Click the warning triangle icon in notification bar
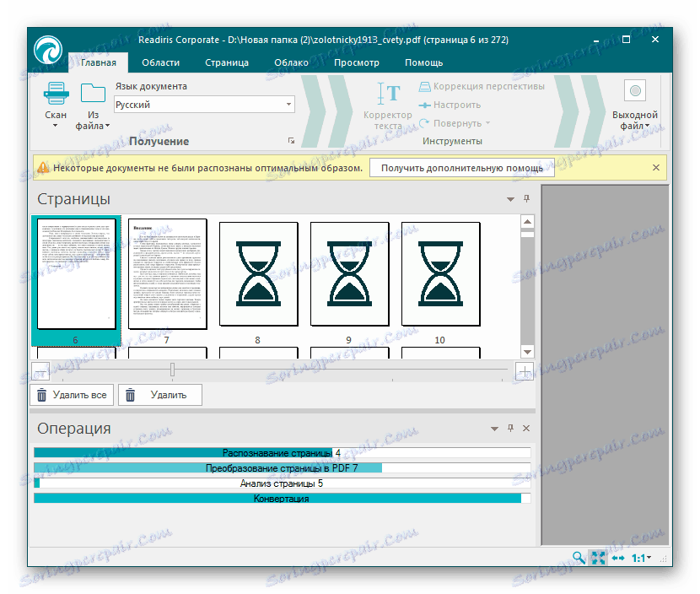The width and height of the screenshot is (700, 594). click(x=43, y=168)
